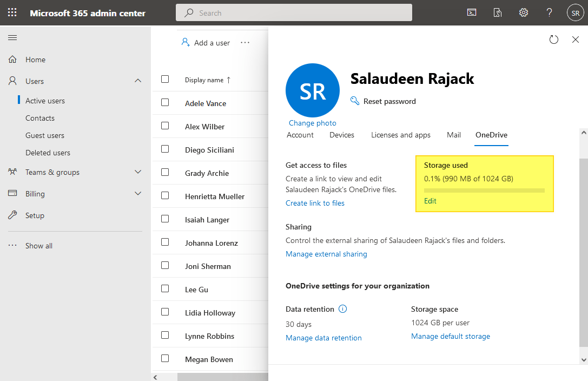Open user Lee Gu
The image size is (588, 381).
196,290
